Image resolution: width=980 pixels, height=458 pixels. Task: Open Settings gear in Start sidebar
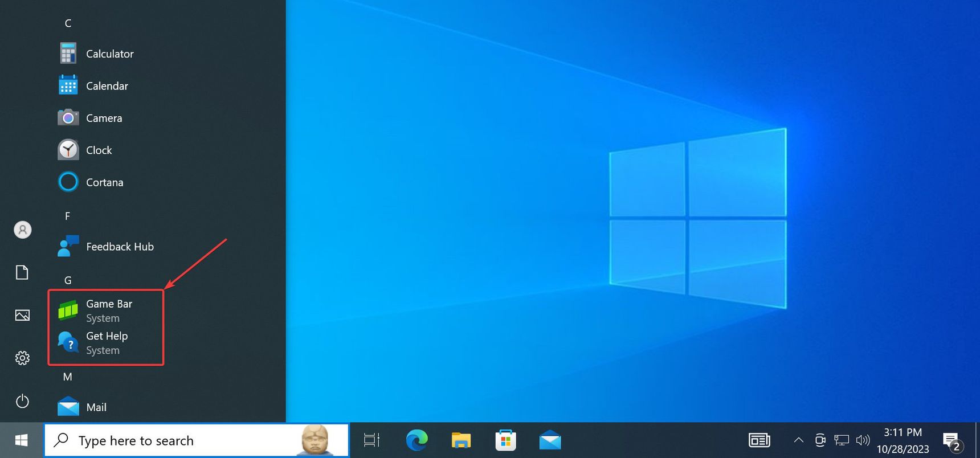pos(22,358)
